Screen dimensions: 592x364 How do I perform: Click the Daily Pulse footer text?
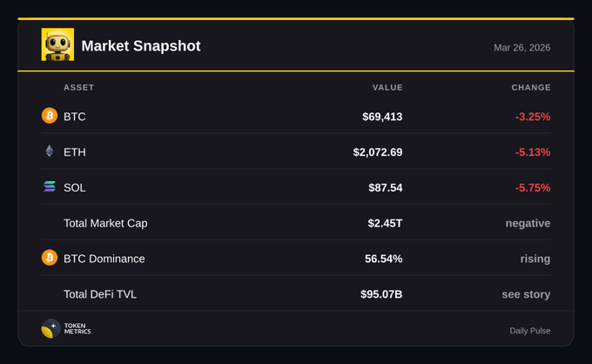pyautogui.click(x=529, y=331)
